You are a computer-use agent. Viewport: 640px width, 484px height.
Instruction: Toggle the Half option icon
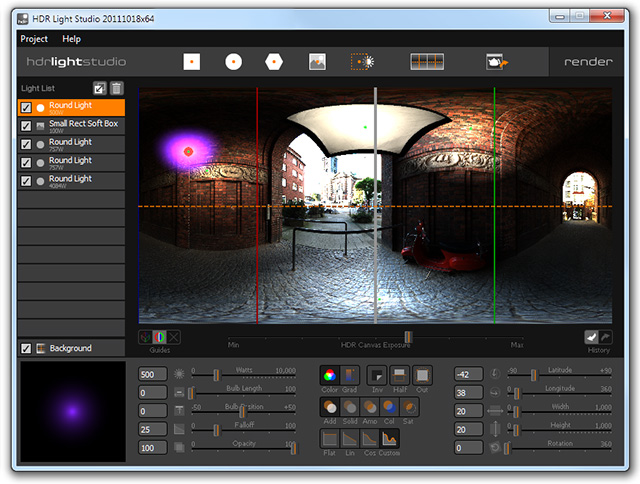(x=399, y=375)
